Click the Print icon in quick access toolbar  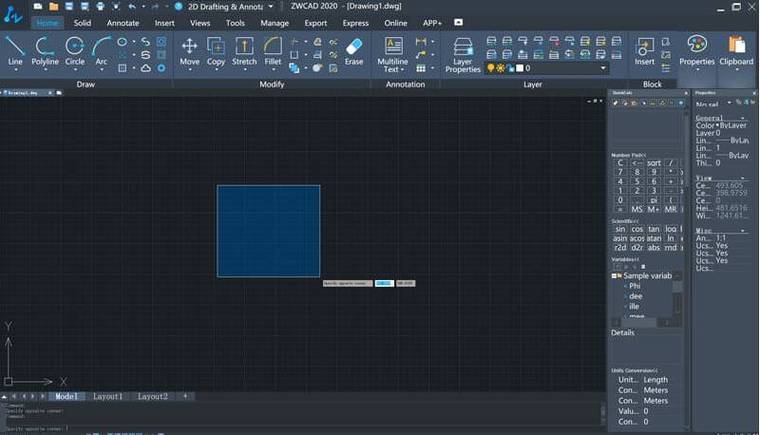100,7
